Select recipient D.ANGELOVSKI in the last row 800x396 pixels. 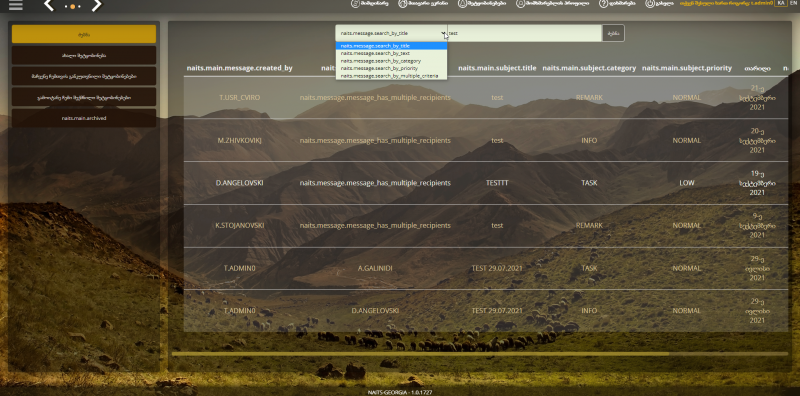tap(375, 310)
